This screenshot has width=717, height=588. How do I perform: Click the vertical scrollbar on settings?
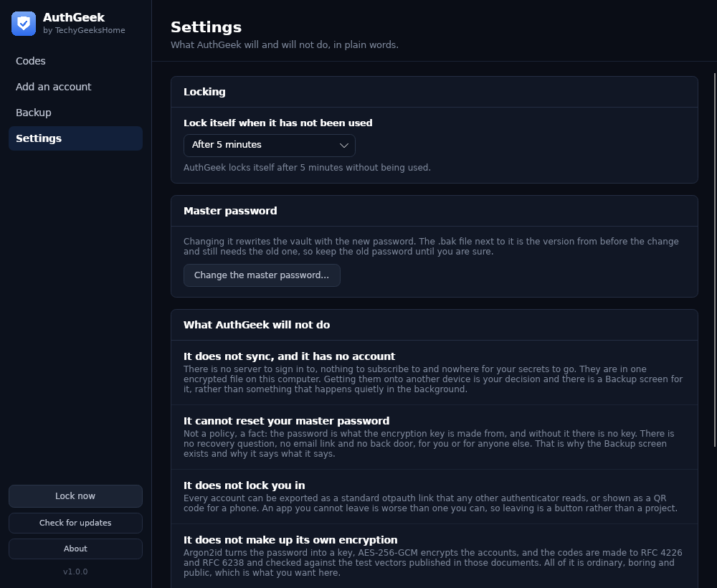pos(715,260)
